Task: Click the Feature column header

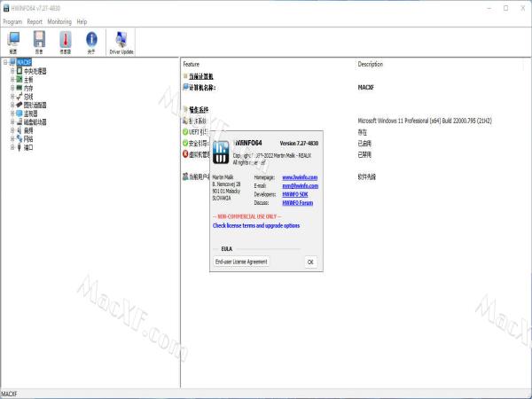Action: pos(191,64)
